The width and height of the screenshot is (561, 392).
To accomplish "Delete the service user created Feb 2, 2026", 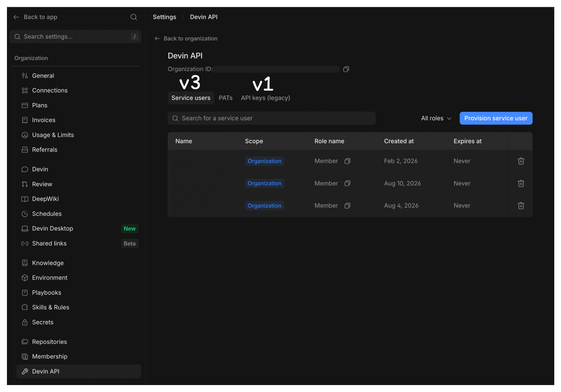I will (521, 161).
